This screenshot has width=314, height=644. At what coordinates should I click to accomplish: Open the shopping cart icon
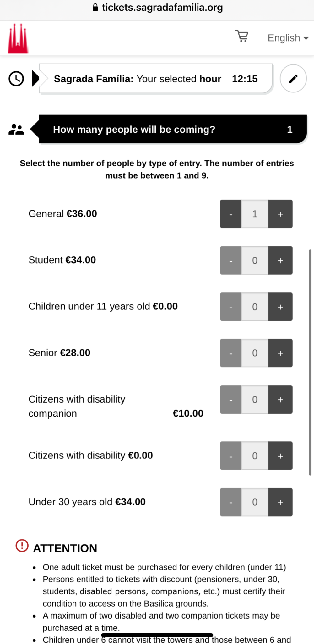tap(242, 36)
